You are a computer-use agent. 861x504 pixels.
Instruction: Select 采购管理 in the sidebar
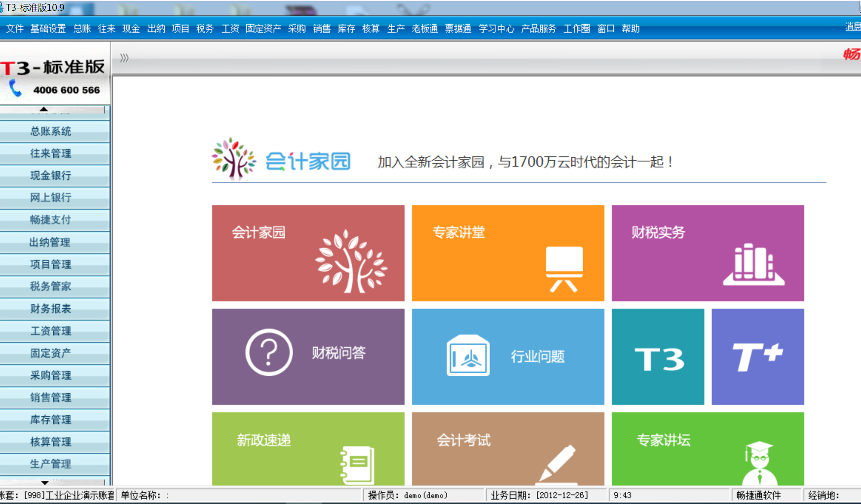pyautogui.click(x=55, y=375)
